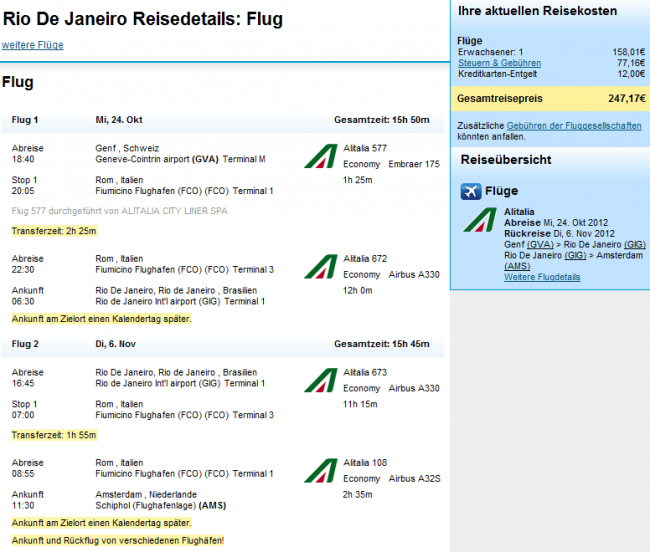This screenshot has width=650, height=552.
Task: Click the 'Transferzeit: 1h 55m' highlight
Action: click(x=53, y=435)
